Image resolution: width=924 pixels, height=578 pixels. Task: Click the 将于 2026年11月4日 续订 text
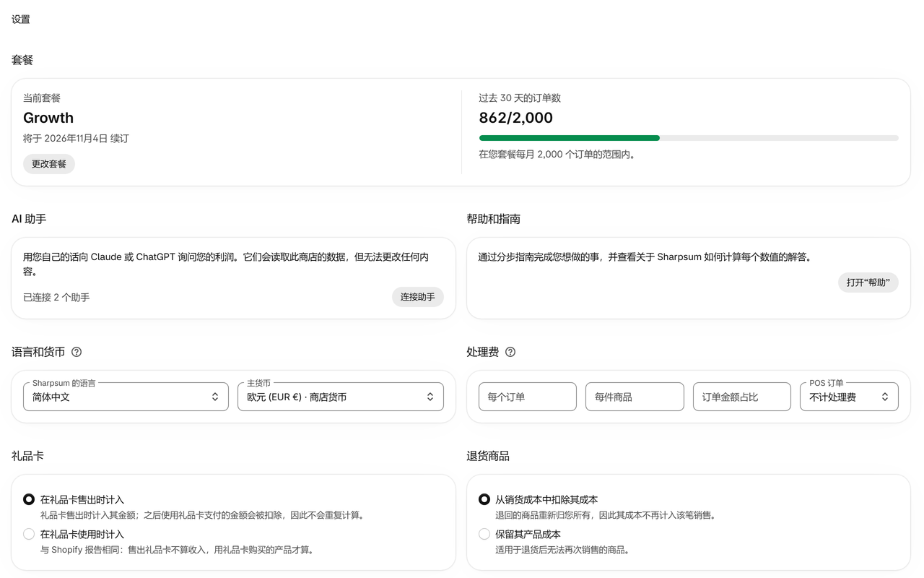pyautogui.click(x=76, y=138)
